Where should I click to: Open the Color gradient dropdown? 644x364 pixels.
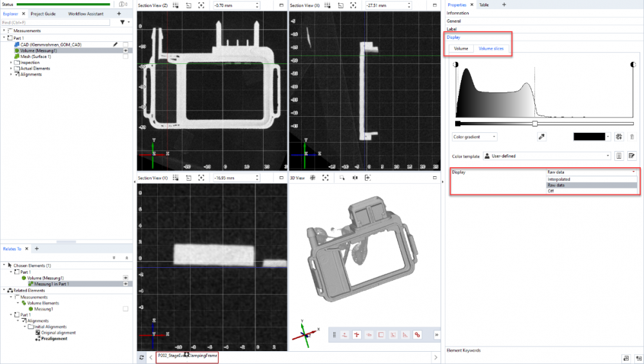click(474, 137)
